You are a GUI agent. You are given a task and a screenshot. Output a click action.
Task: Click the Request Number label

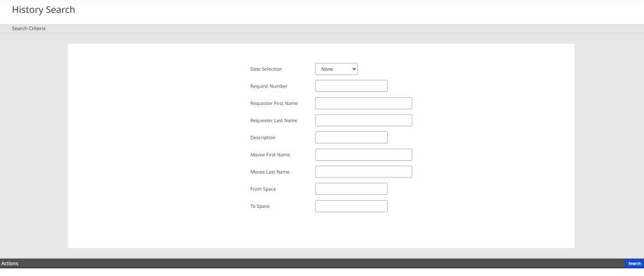[269, 86]
